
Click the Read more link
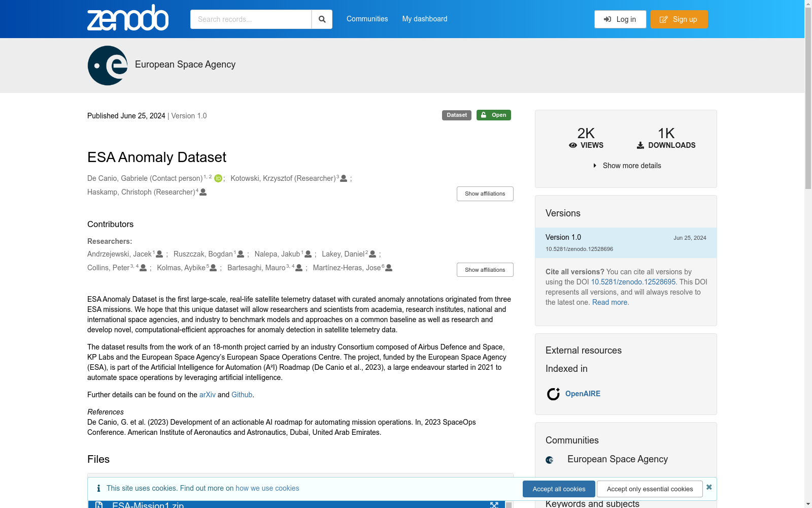point(610,302)
